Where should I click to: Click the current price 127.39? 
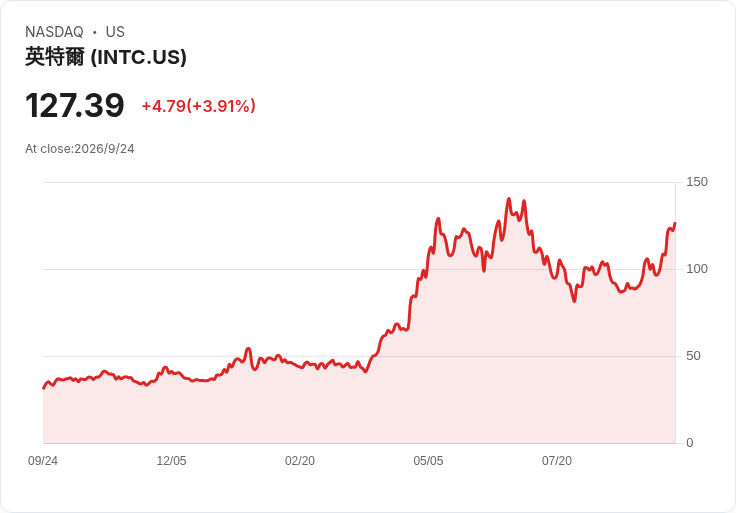coord(75,105)
